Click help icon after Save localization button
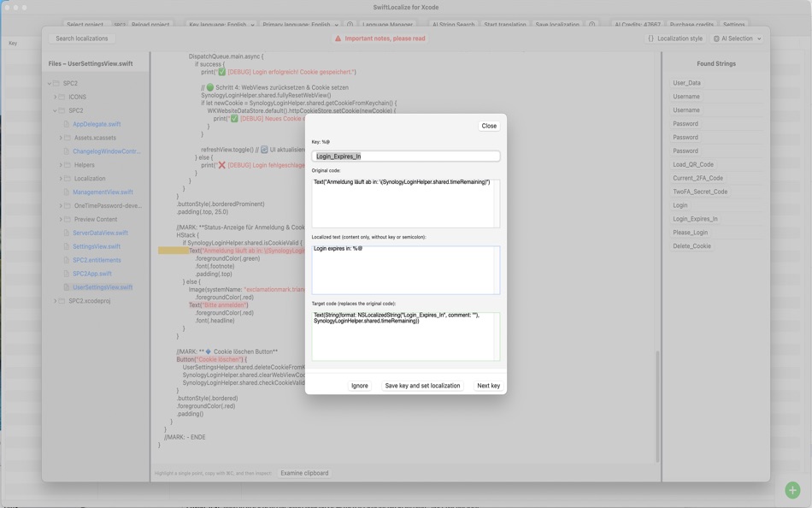This screenshot has height=508, width=812. click(592, 24)
